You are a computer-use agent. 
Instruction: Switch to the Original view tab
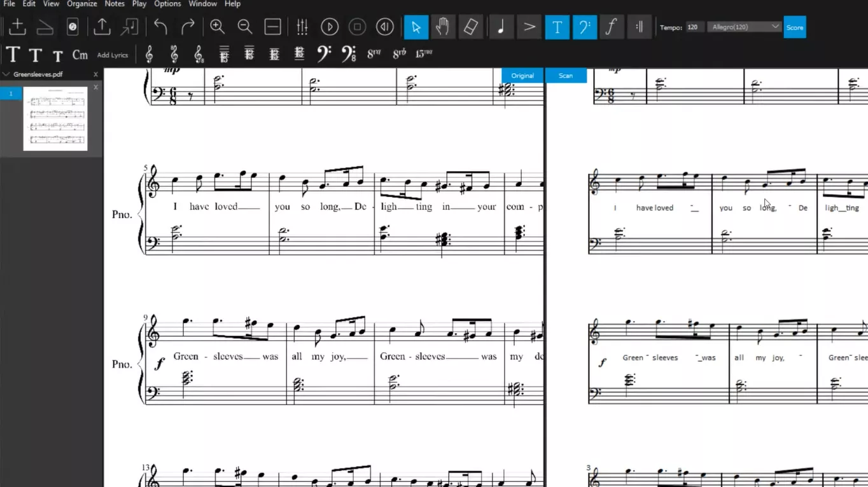pyautogui.click(x=522, y=75)
